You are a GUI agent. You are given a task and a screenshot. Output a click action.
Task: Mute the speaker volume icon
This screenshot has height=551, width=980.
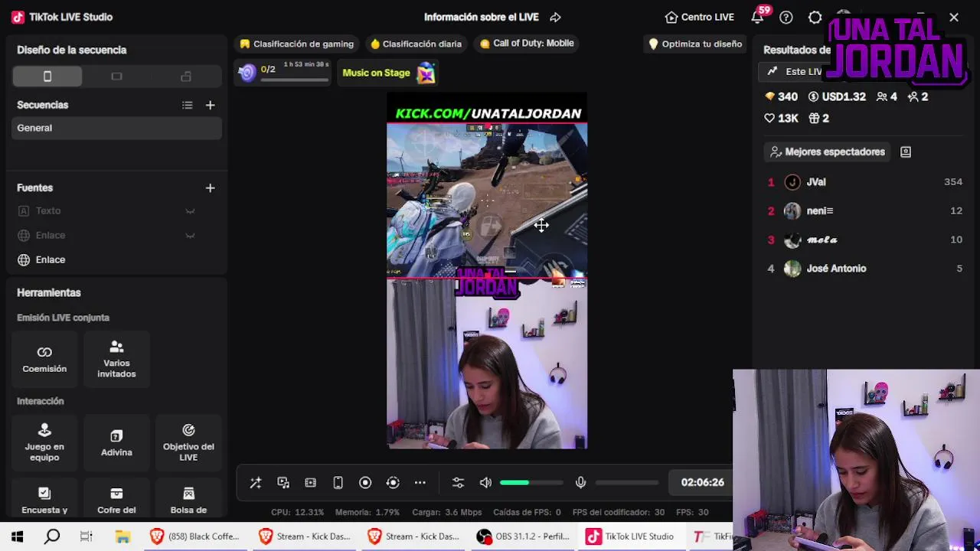[485, 482]
